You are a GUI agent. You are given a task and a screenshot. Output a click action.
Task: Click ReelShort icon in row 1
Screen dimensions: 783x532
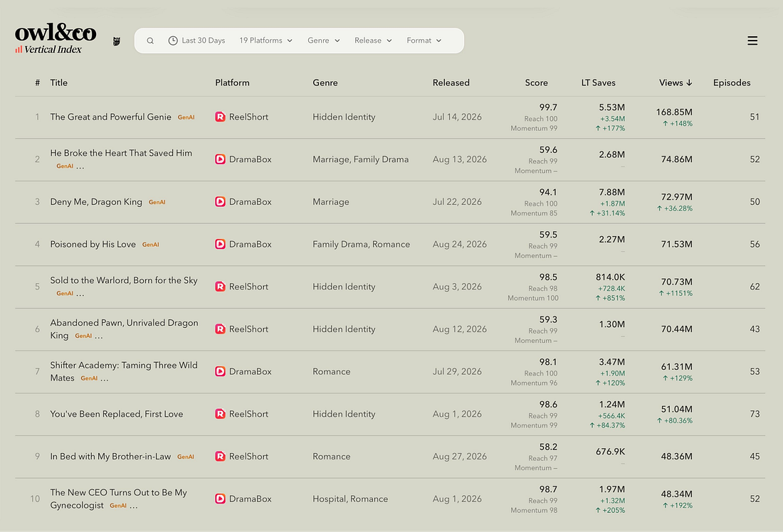click(x=220, y=117)
